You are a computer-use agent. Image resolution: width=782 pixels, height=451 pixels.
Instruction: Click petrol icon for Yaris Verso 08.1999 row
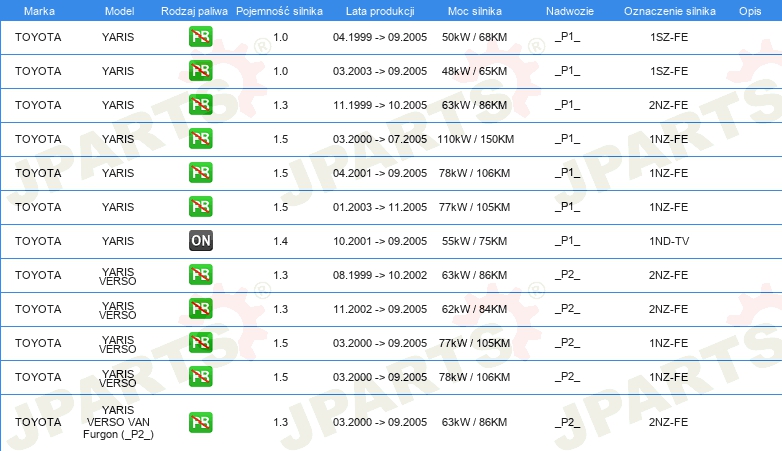coord(200,274)
